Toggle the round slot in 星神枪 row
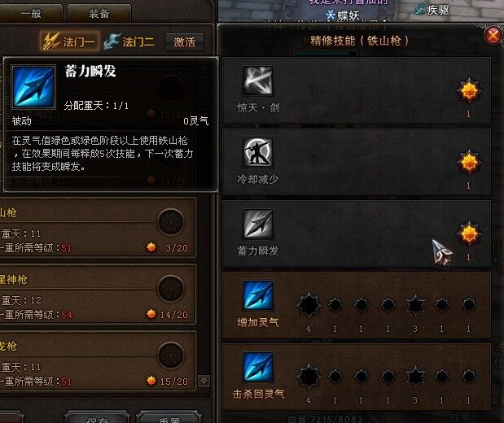 tap(171, 289)
